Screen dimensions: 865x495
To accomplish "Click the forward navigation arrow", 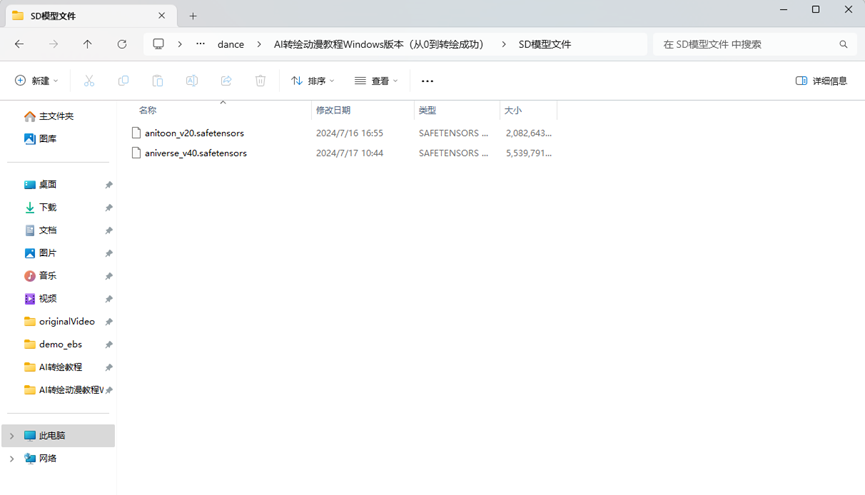I will pyautogui.click(x=54, y=44).
